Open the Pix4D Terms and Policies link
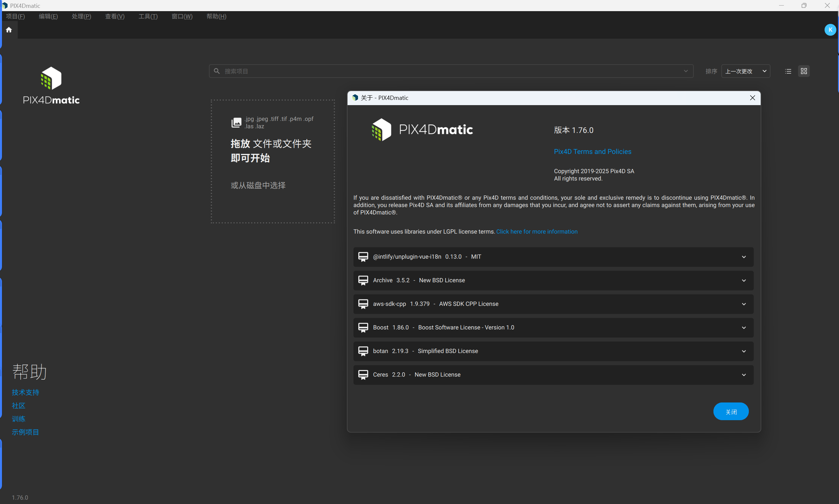839x504 pixels. (x=592, y=152)
